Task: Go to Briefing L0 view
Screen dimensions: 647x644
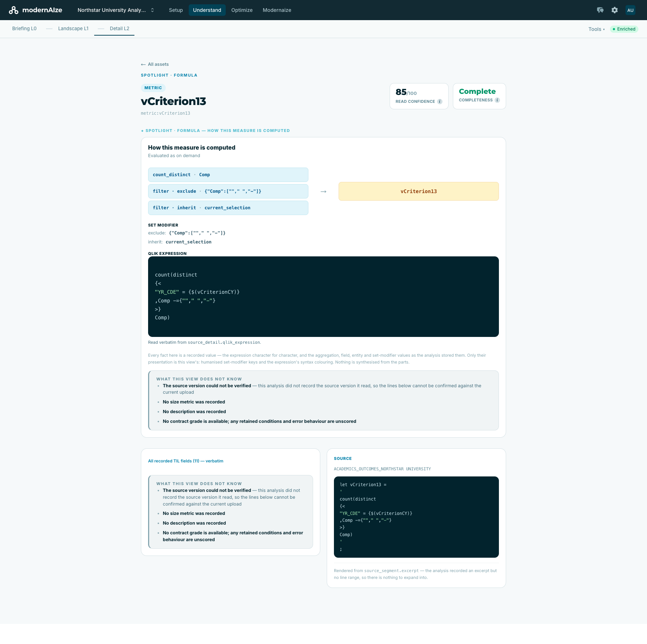Action: (x=24, y=28)
